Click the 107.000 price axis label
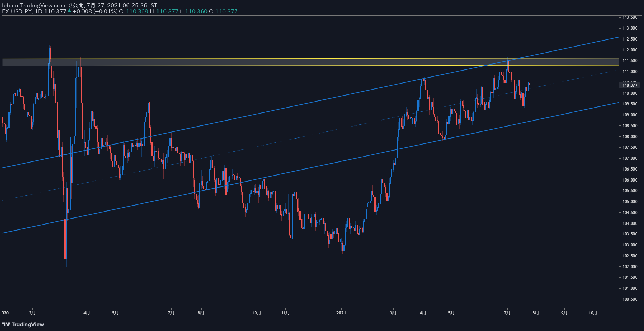The height and width of the screenshot is (331, 644). tap(630, 158)
